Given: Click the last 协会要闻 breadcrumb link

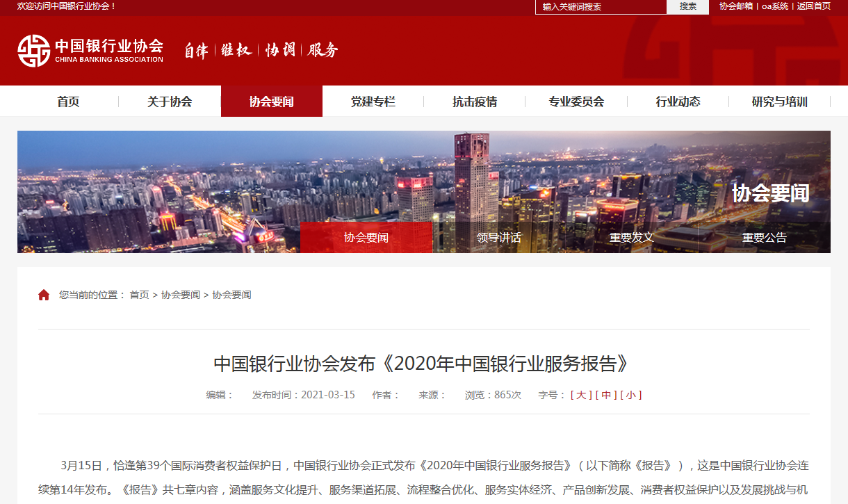Looking at the screenshot, I should [232, 295].
